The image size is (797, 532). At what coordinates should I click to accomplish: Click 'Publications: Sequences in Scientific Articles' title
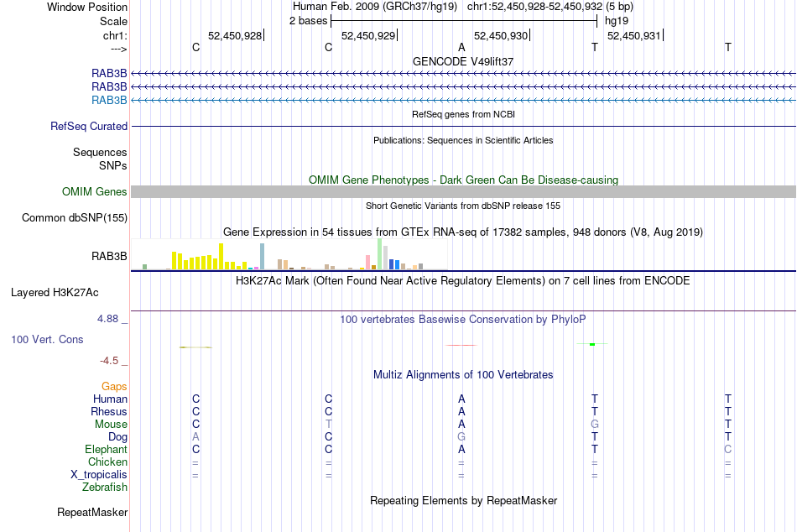[463, 140]
